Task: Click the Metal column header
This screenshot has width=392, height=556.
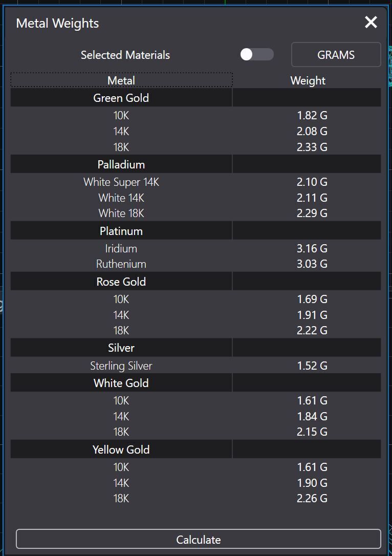Action: pos(121,80)
